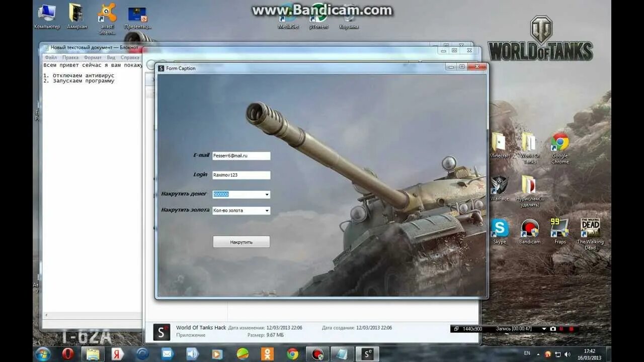This screenshot has height=362, width=644.
Task: Launch MediaGet desktop shortcut
Action: pos(288,17)
